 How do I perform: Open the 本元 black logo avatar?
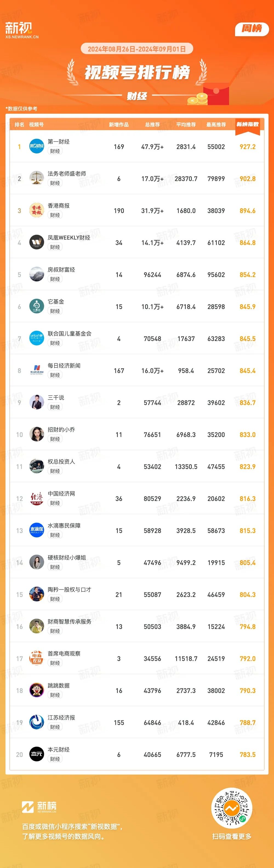point(36,755)
